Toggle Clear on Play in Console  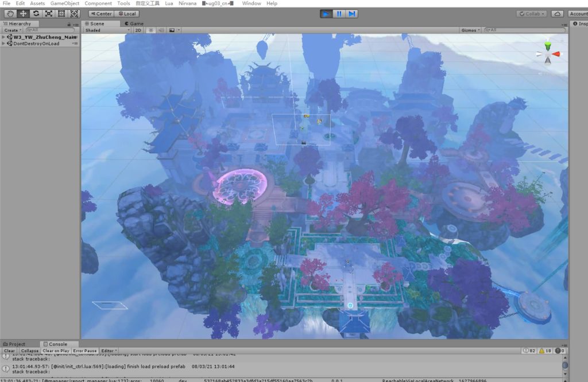coord(56,350)
